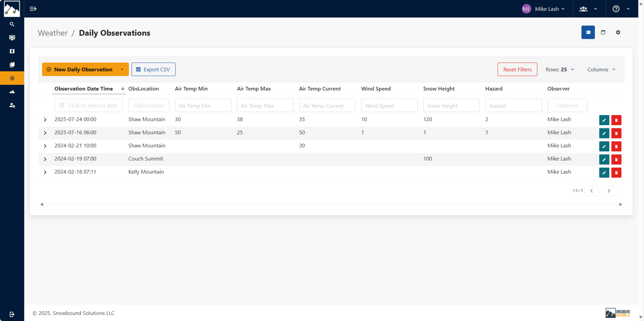Click the date filter field
The image size is (644, 321).
coord(88,105)
